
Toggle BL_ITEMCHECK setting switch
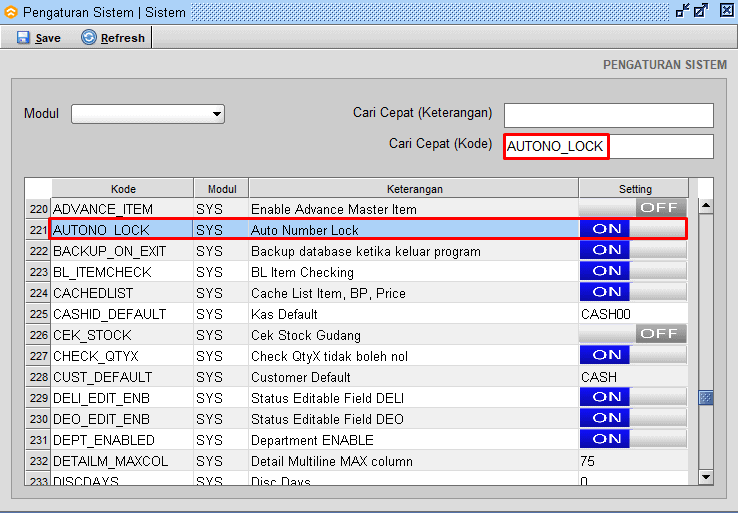[x=633, y=272]
